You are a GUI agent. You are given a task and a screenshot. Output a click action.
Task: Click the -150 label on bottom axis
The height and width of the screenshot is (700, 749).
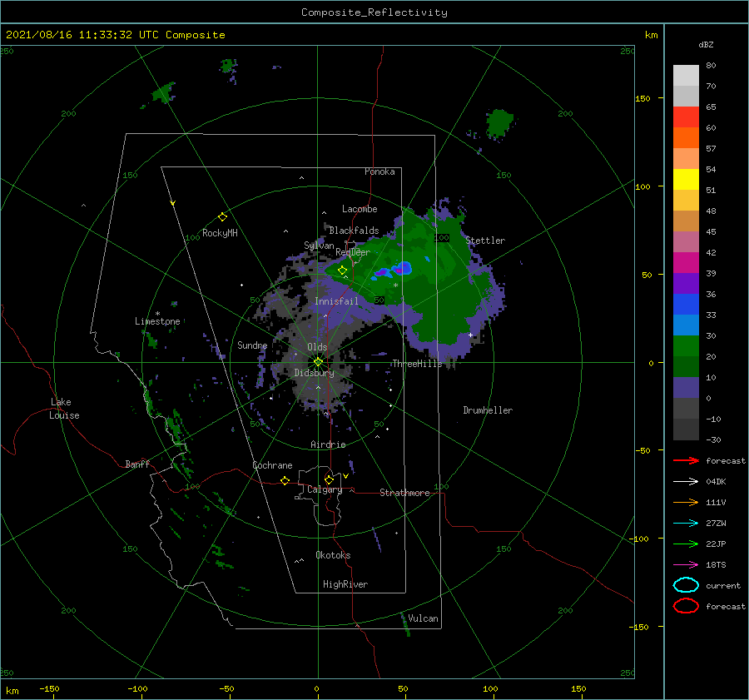tap(49, 688)
